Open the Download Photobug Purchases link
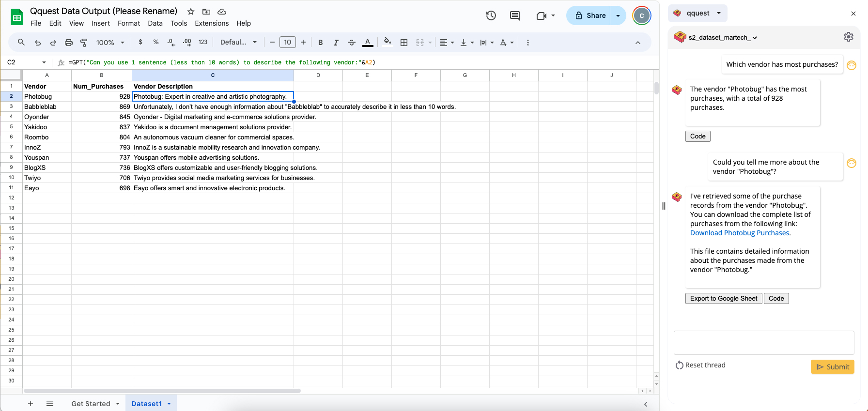Viewport: 868px width, 411px height. (740, 233)
